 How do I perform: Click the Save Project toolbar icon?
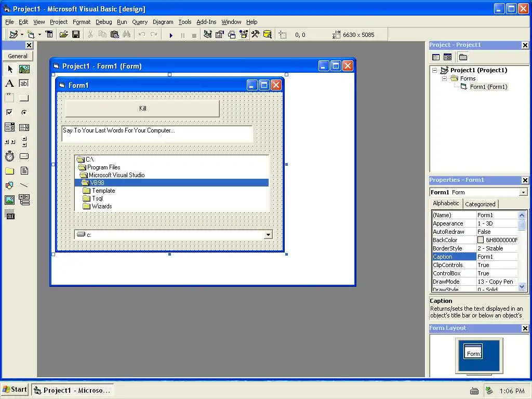pyautogui.click(x=76, y=35)
